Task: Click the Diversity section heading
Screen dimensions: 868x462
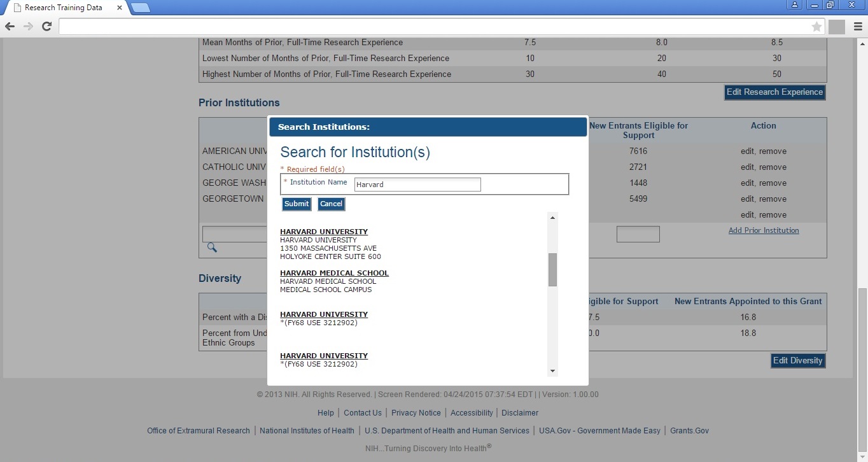Action: 220,279
